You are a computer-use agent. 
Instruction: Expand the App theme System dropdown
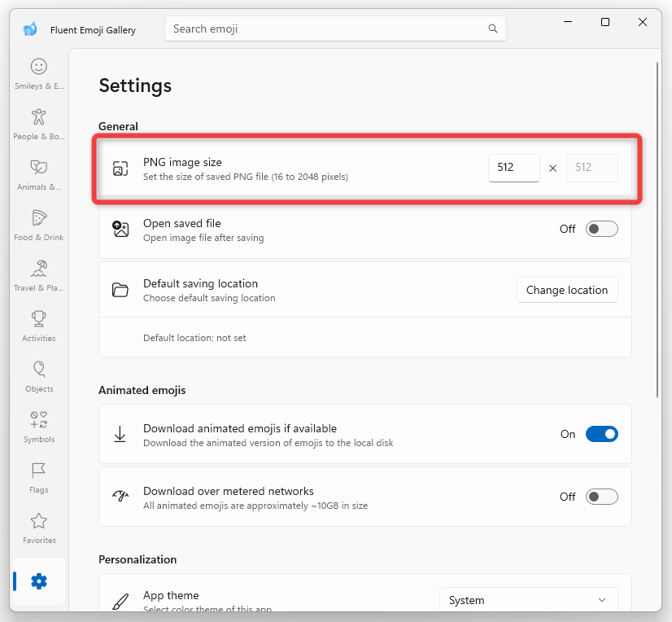tap(529, 600)
